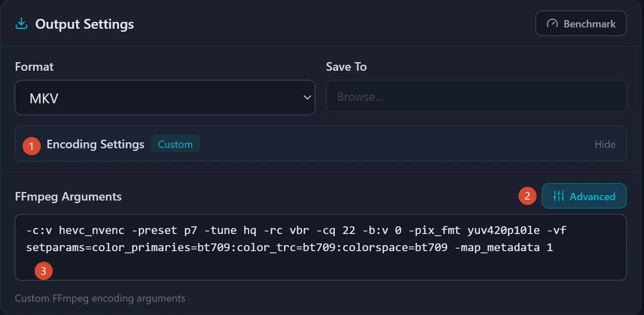644x315 pixels.
Task: Toggle the Advanced FFmpeg arguments mode
Action: coord(584,196)
